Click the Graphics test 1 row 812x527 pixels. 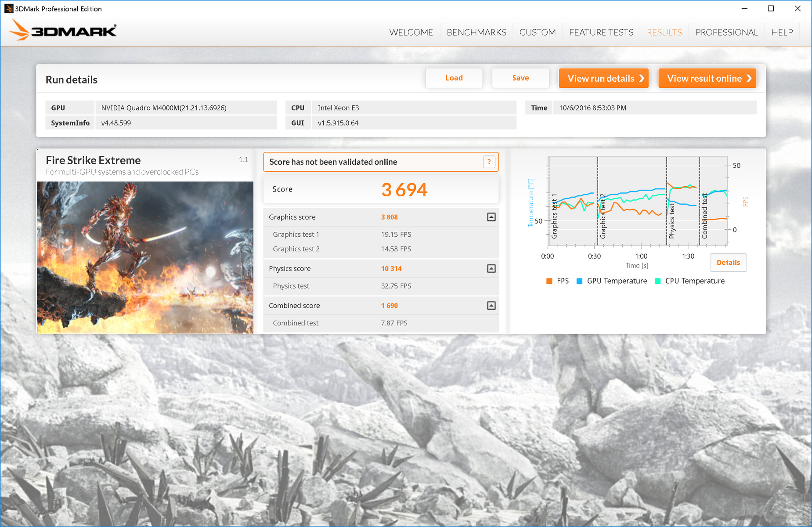(x=381, y=235)
